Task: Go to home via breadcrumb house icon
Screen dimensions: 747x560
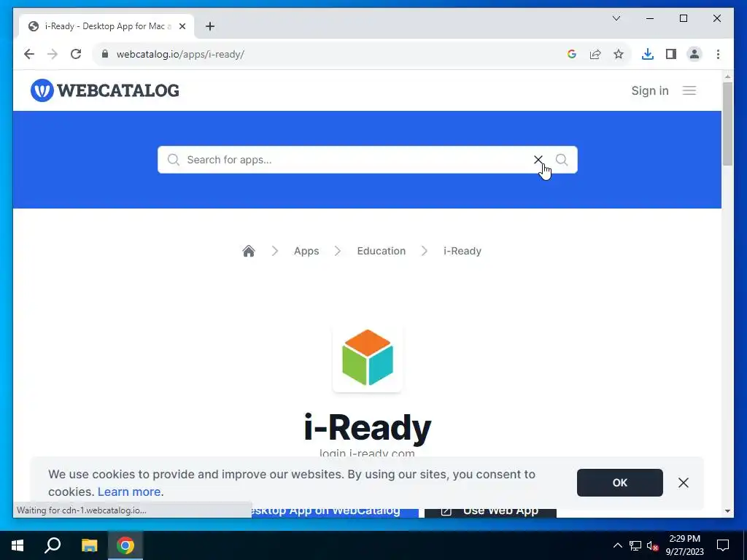Action: [x=249, y=251]
